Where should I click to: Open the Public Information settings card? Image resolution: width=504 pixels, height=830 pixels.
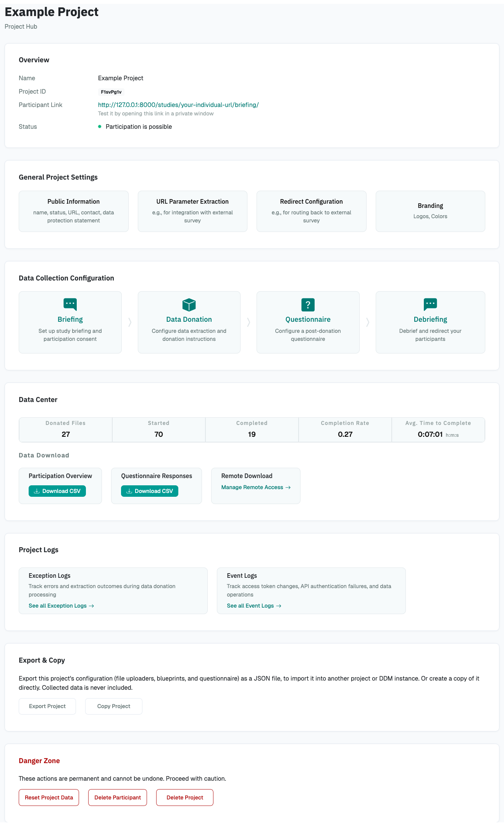74,211
